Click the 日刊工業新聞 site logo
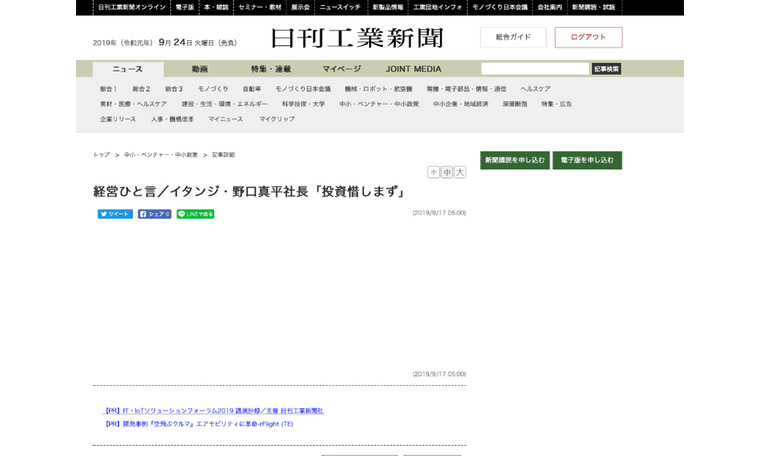This screenshot has width=760, height=456. click(x=357, y=39)
